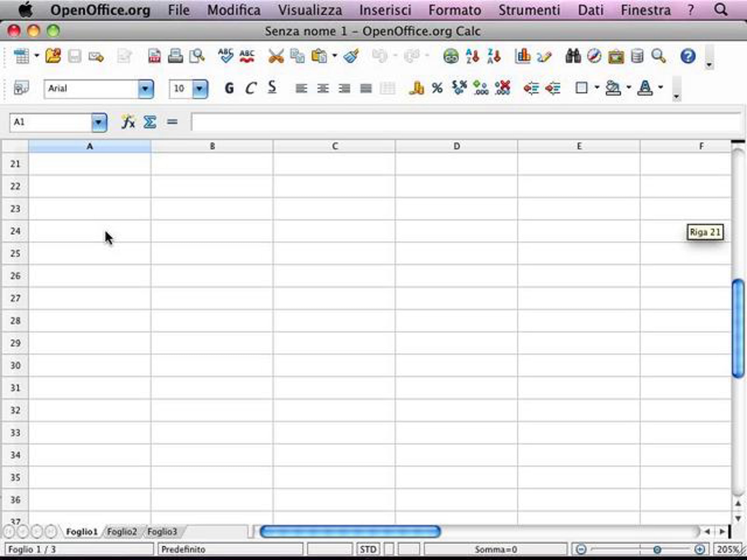The height and width of the screenshot is (560, 747).
Task: Apply percent number format icon
Action: click(x=437, y=88)
